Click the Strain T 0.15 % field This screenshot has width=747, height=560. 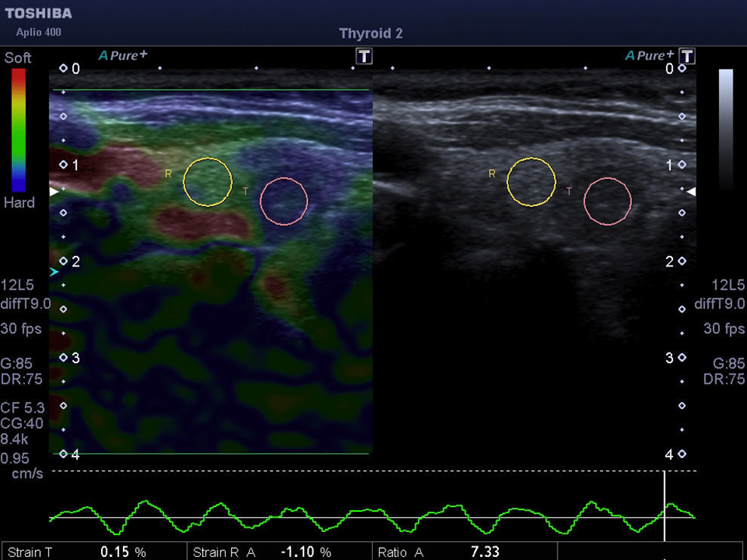click(94, 552)
